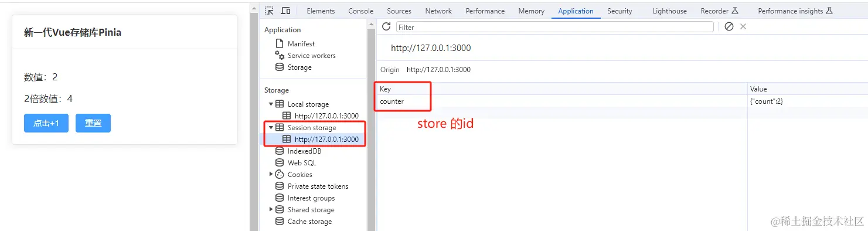Viewport: 868px width, 231px height.
Task: Click the Private state tokens icon
Action: 280,186
